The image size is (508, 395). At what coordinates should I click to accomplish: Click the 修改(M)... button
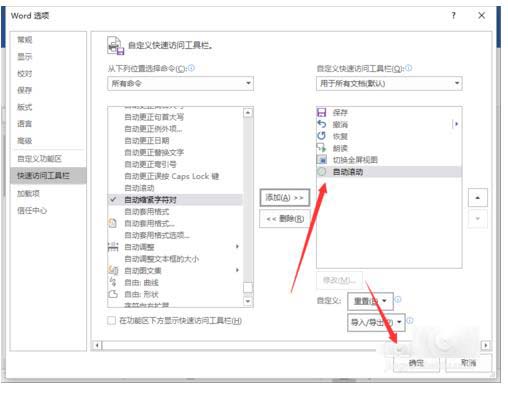pyautogui.click(x=339, y=280)
